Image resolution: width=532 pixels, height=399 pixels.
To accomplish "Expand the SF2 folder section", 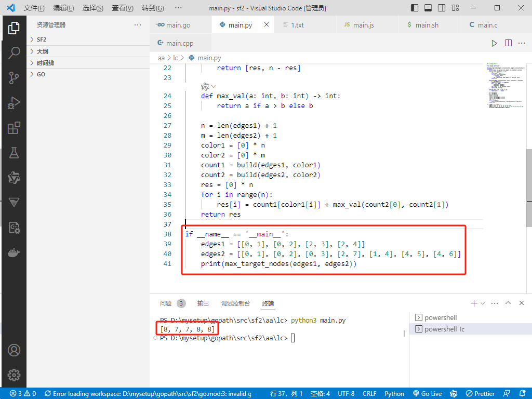I will tap(88, 39).
